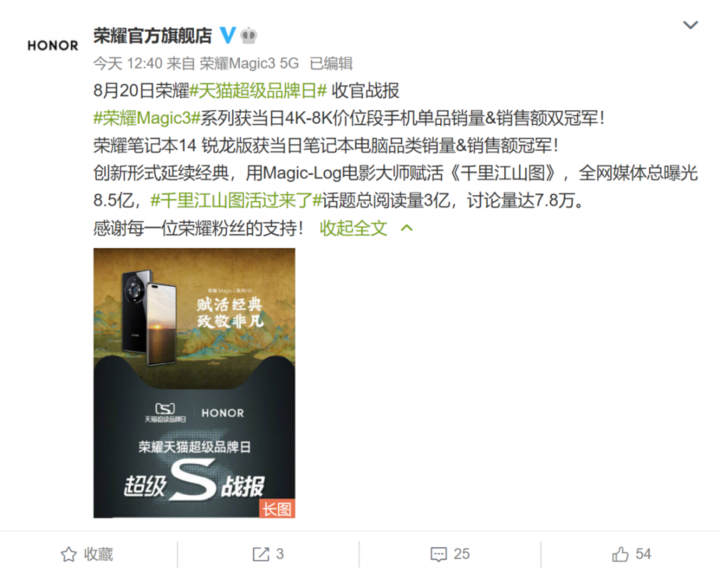Click the repost share icon
This screenshot has width=720, height=573.
(x=260, y=554)
